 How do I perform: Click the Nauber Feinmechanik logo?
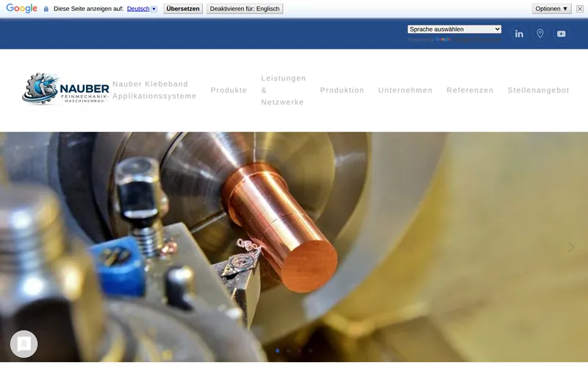pyautogui.click(x=65, y=88)
